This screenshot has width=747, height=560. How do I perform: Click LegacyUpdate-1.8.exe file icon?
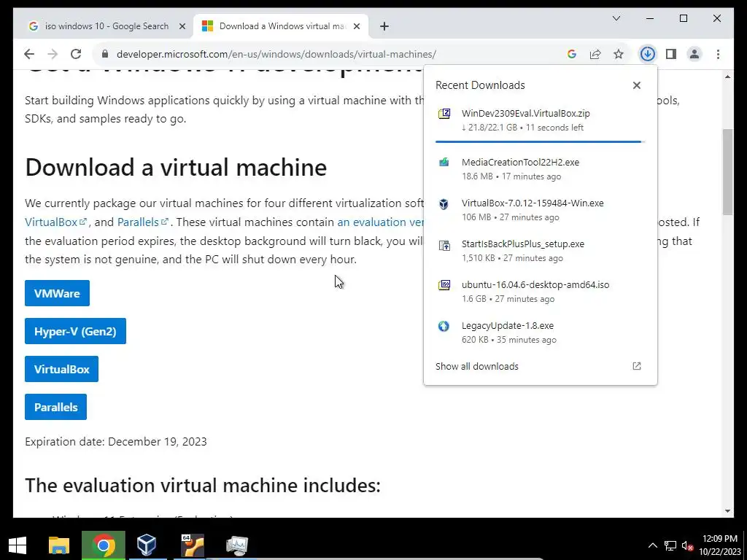pyautogui.click(x=444, y=326)
